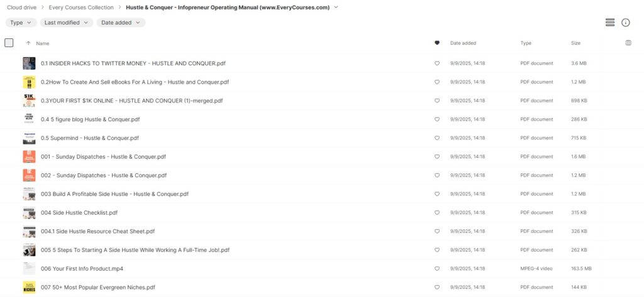Viewport: 644px width, 297px height.
Task: Sort files by Date added column
Action: click(x=463, y=43)
